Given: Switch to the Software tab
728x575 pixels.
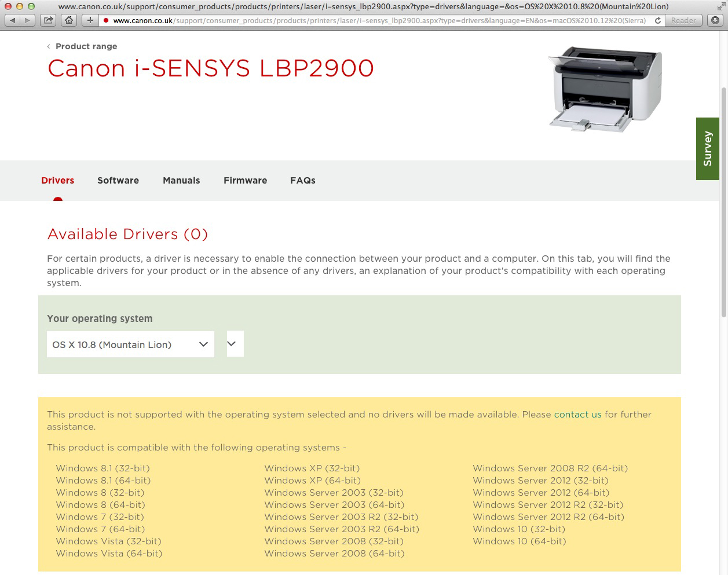Looking at the screenshot, I should (x=118, y=181).
